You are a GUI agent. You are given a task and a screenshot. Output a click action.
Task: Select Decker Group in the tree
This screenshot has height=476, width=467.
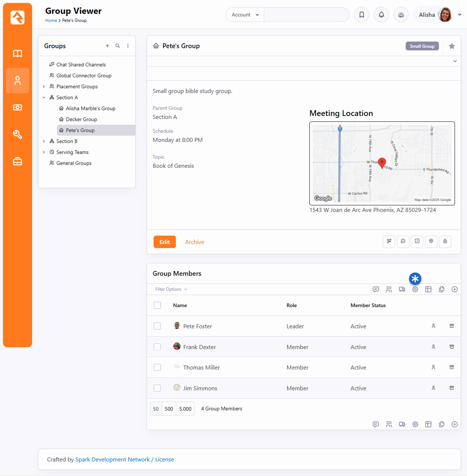point(81,119)
